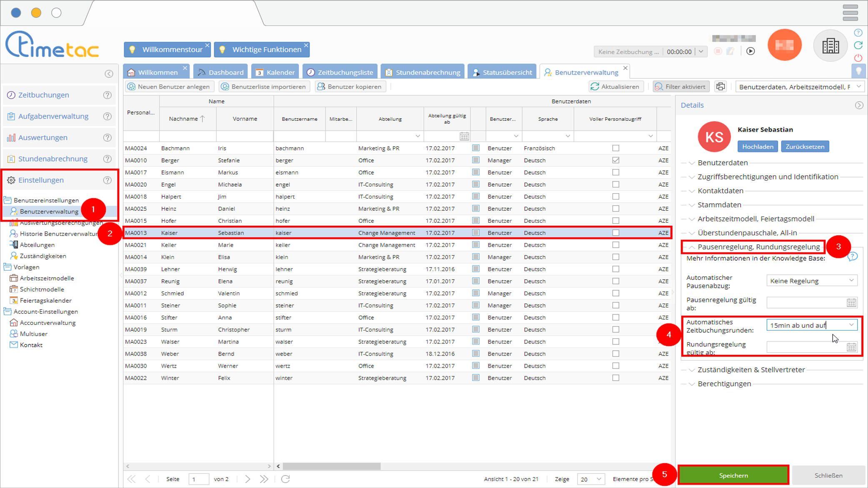Click the start time tracking play icon
Screen dimensions: 868x488
point(750,51)
